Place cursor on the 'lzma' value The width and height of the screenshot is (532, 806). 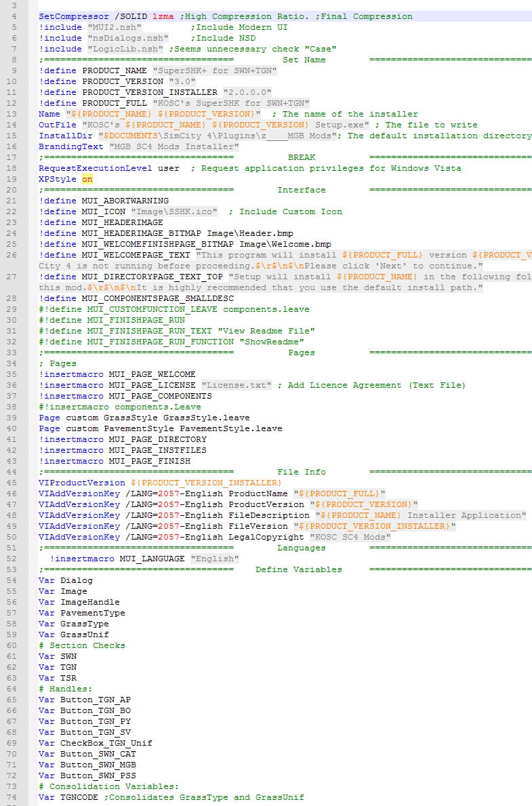click(x=163, y=16)
